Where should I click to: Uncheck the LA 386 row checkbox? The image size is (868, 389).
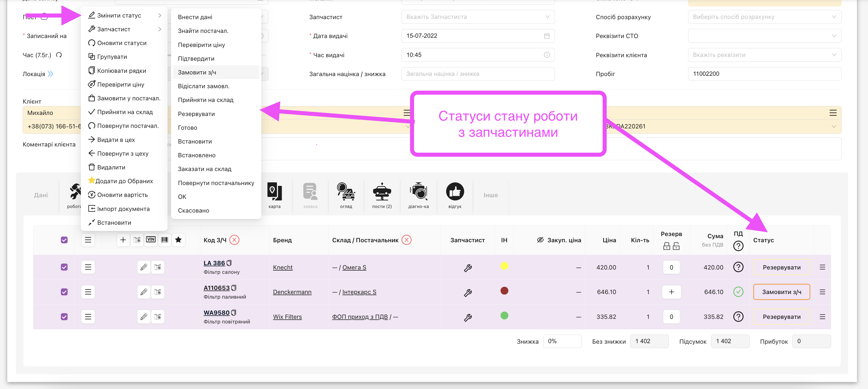(64, 267)
